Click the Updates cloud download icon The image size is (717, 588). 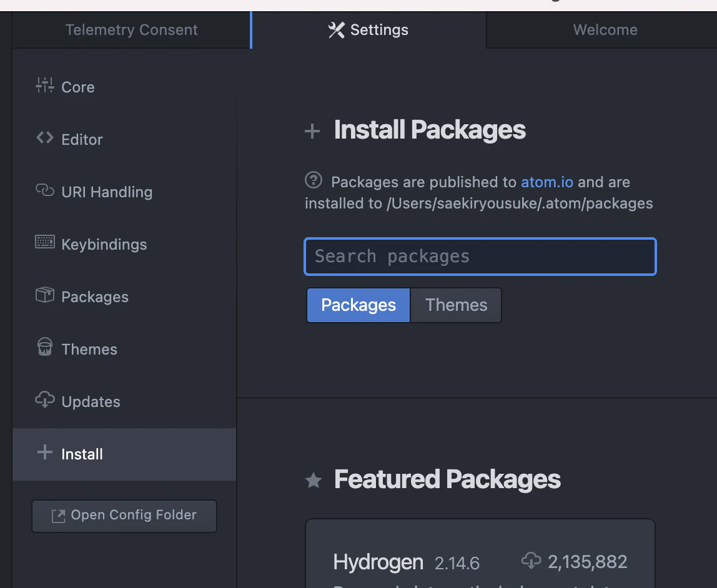click(x=45, y=400)
